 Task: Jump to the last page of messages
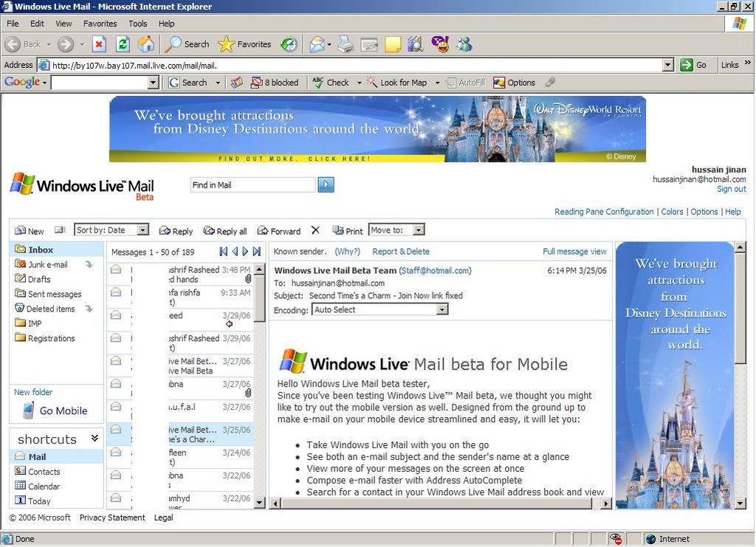pos(256,252)
